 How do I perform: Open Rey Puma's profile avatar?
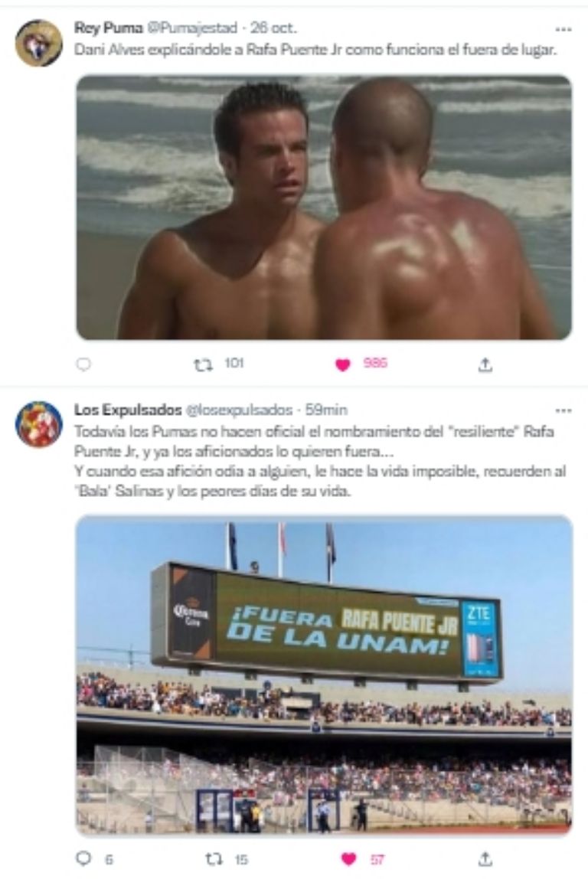point(39,43)
